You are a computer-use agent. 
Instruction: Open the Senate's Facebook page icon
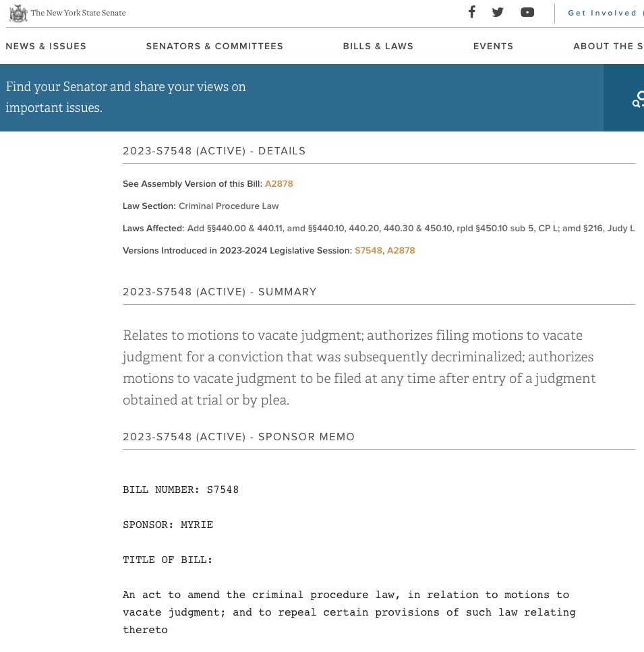pyautogui.click(x=472, y=12)
